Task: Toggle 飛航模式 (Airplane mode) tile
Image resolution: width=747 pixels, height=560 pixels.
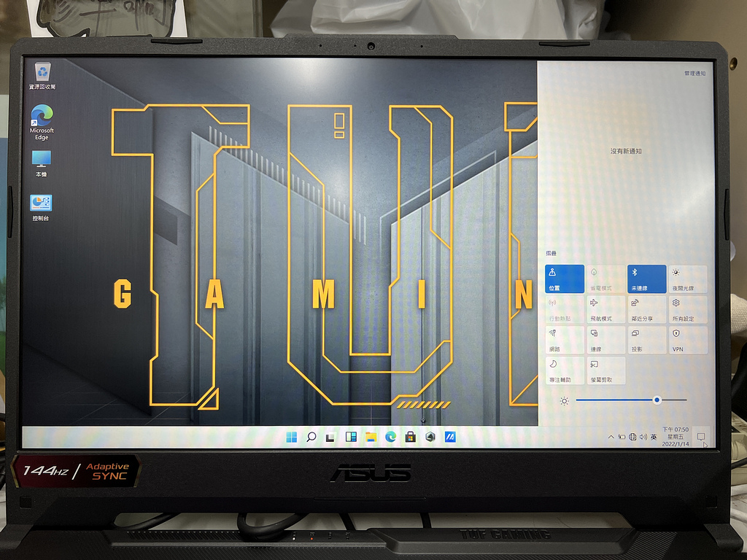Action: click(606, 309)
